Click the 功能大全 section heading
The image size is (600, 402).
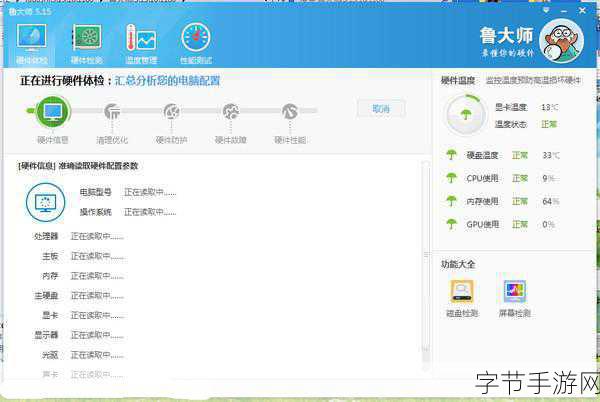458,264
